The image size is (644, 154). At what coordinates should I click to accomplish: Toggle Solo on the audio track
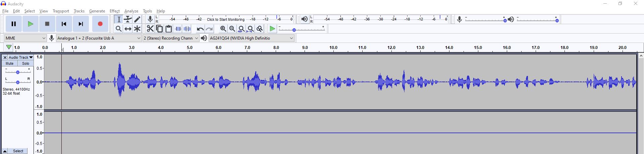(25, 63)
